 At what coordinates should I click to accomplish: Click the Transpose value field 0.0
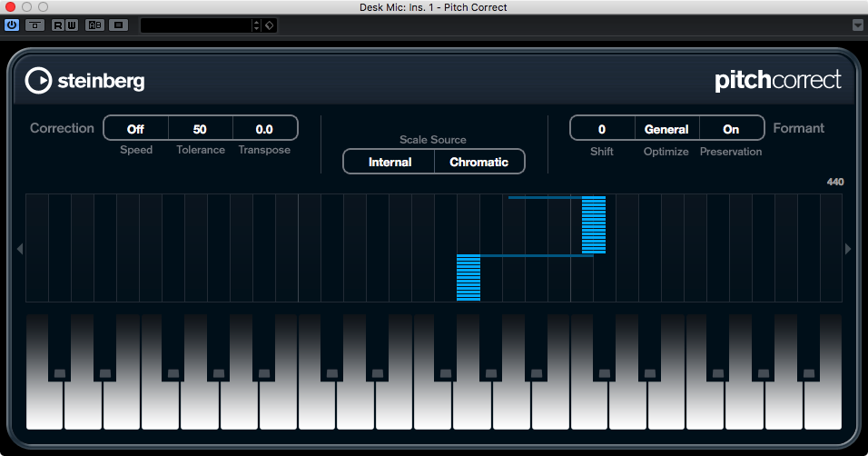point(264,129)
